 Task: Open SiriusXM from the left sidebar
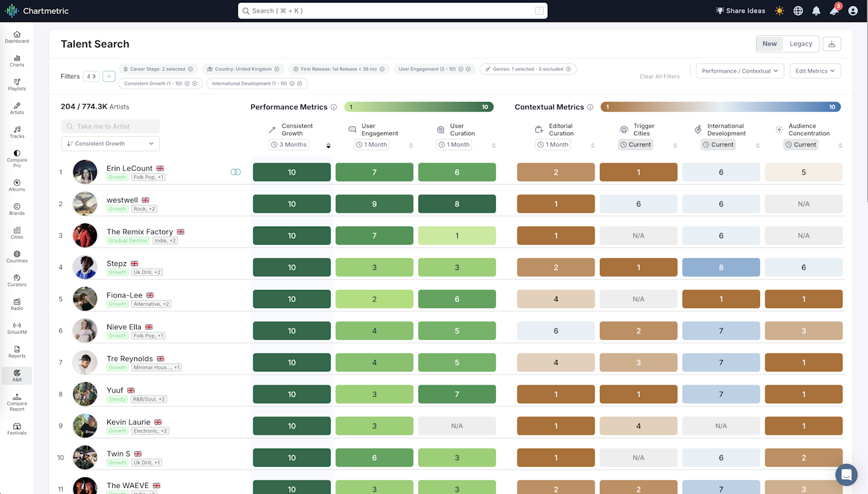(17, 329)
